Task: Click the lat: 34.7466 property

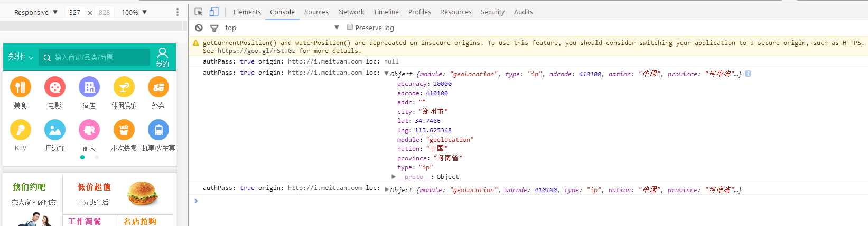Action: (419, 121)
